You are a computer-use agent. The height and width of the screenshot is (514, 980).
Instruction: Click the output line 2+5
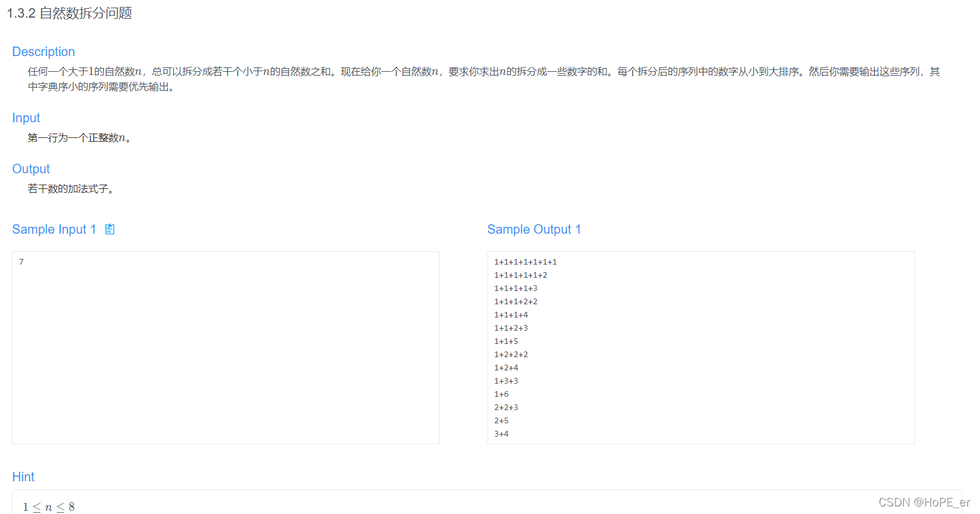(x=501, y=421)
